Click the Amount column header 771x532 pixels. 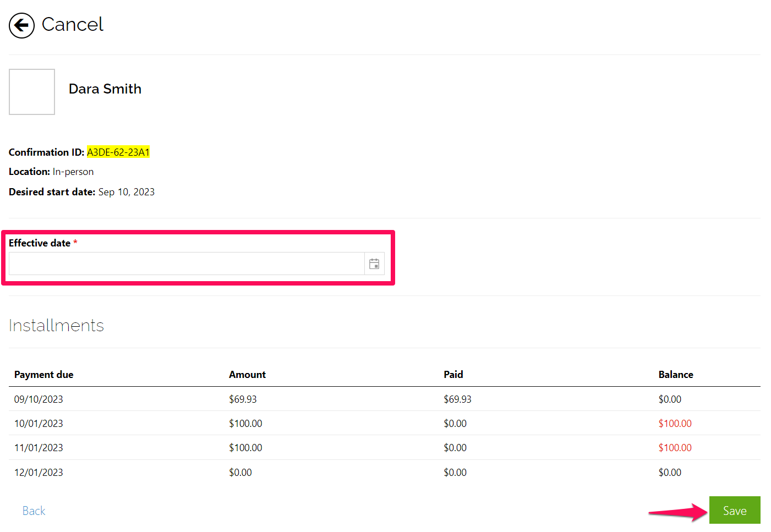tap(247, 375)
